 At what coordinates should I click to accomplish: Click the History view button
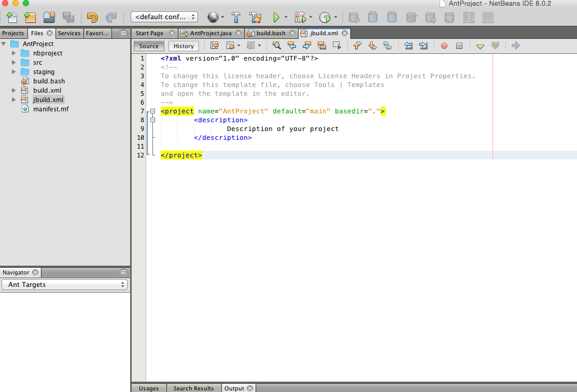click(184, 46)
